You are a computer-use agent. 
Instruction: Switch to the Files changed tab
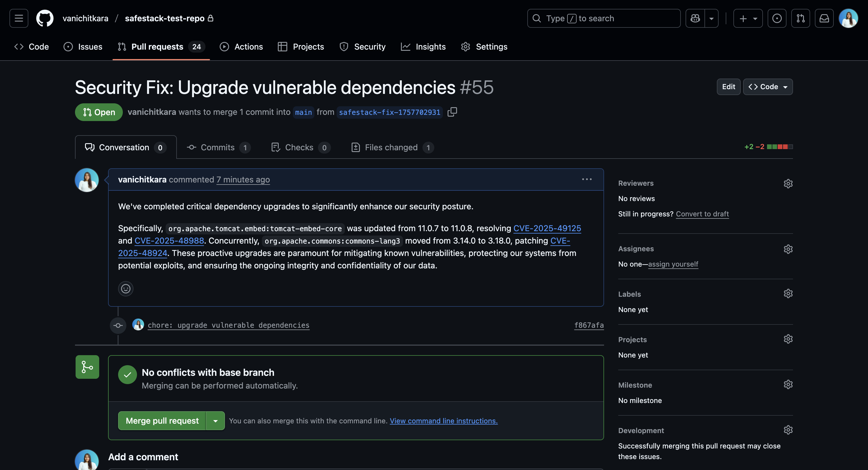pyautogui.click(x=392, y=148)
